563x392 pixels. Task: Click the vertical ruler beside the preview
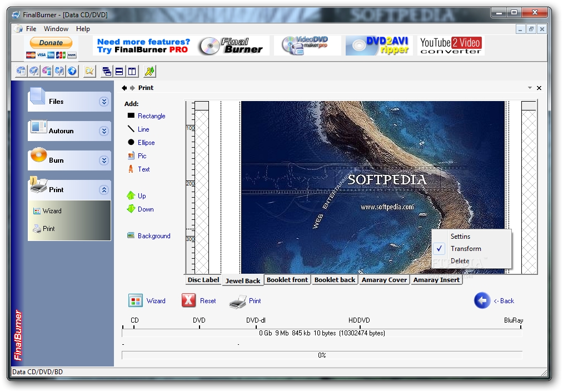(190, 187)
